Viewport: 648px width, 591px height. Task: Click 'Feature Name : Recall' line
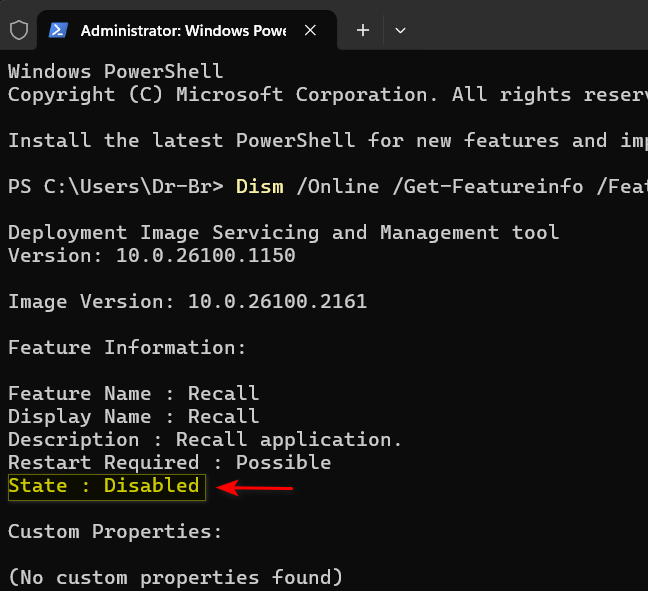[133, 393]
